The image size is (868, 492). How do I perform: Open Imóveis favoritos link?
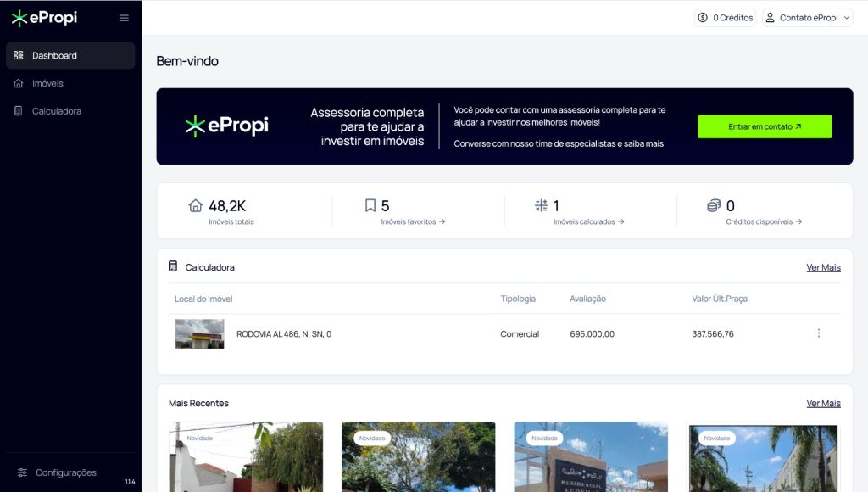(x=413, y=221)
